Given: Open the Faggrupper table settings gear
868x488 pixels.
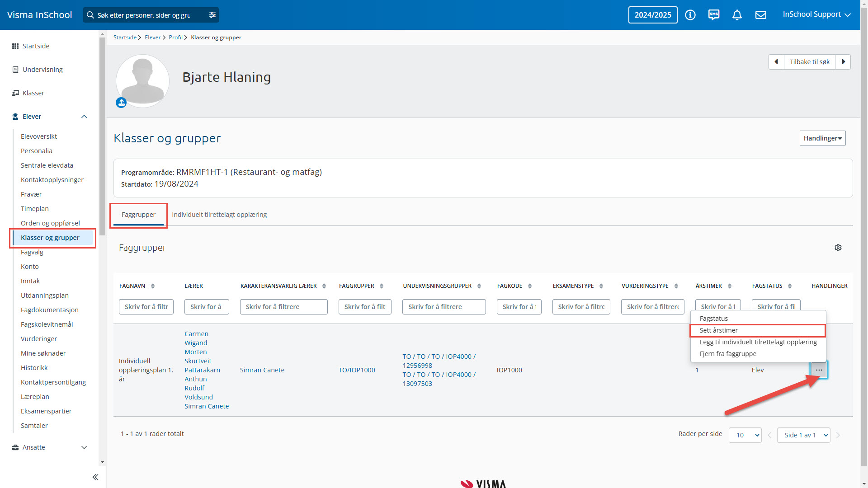Looking at the screenshot, I should pos(838,248).
